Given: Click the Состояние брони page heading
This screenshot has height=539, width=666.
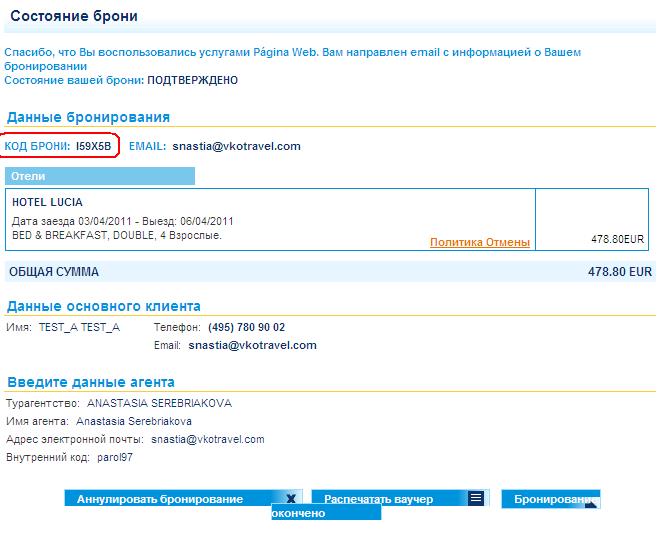Looking at the screenshot, I should [74, 17].
